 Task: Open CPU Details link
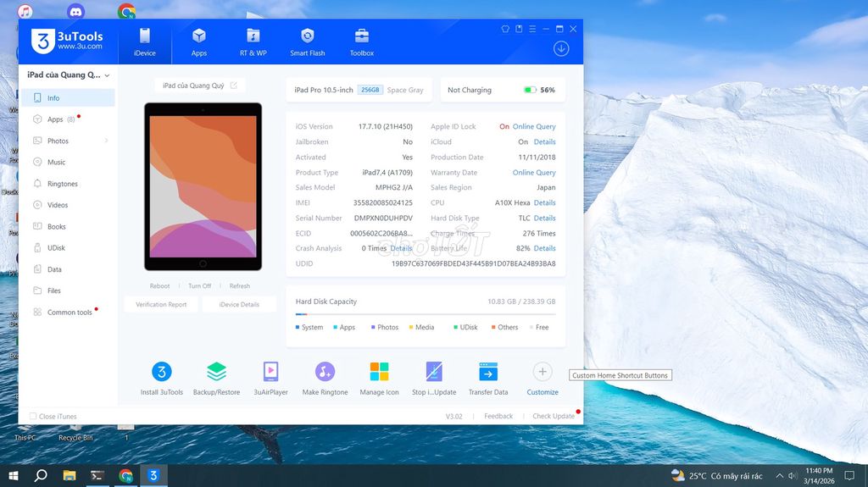pyautogui.click(x=545, y=203)
